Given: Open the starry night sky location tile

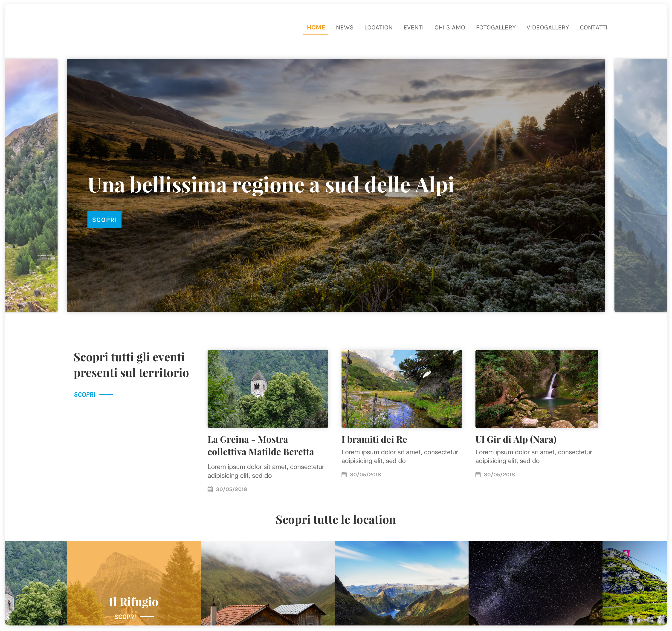Looking at the screenshot, I should (536, 583).
